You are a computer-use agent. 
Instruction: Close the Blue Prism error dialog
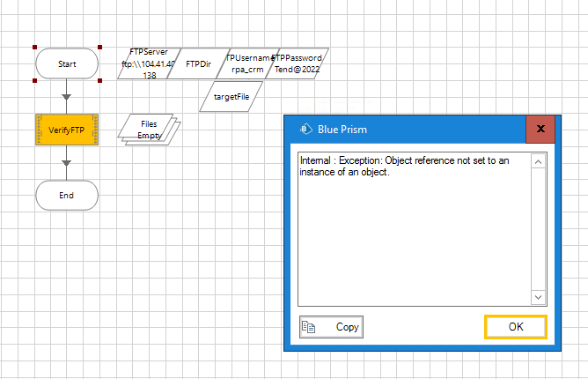point(540,129)
